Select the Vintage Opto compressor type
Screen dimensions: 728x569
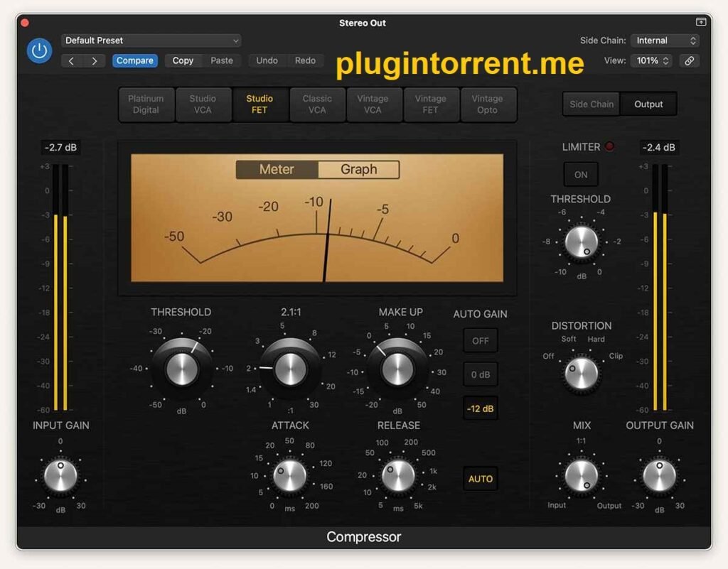488,104
